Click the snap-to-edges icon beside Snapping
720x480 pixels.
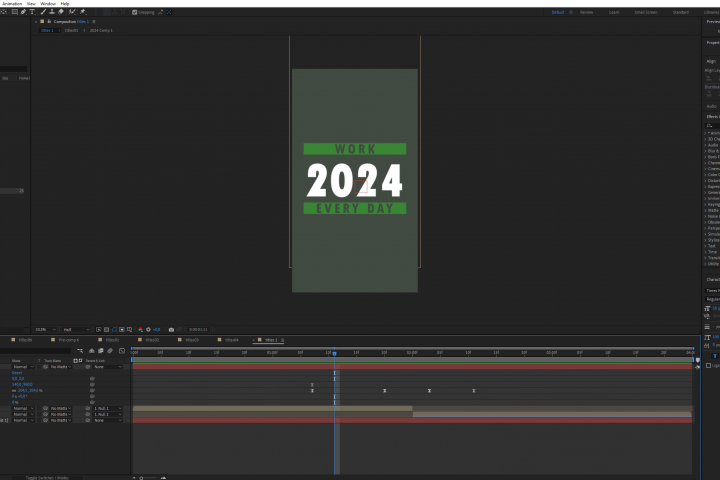160,12
